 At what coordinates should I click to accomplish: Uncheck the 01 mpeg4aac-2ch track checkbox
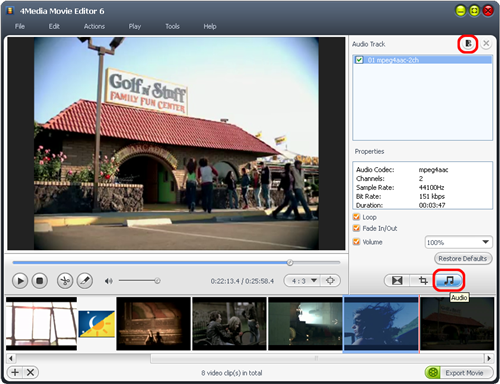[359, 60]
